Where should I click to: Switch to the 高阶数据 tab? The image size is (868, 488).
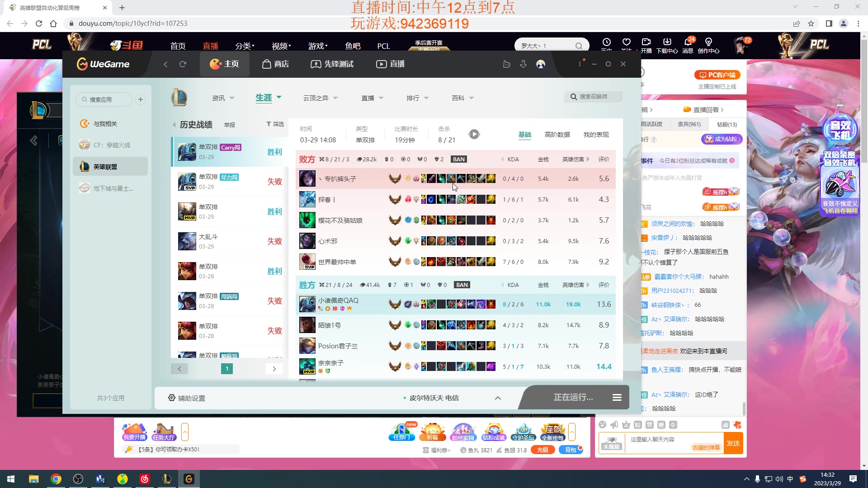557,134
